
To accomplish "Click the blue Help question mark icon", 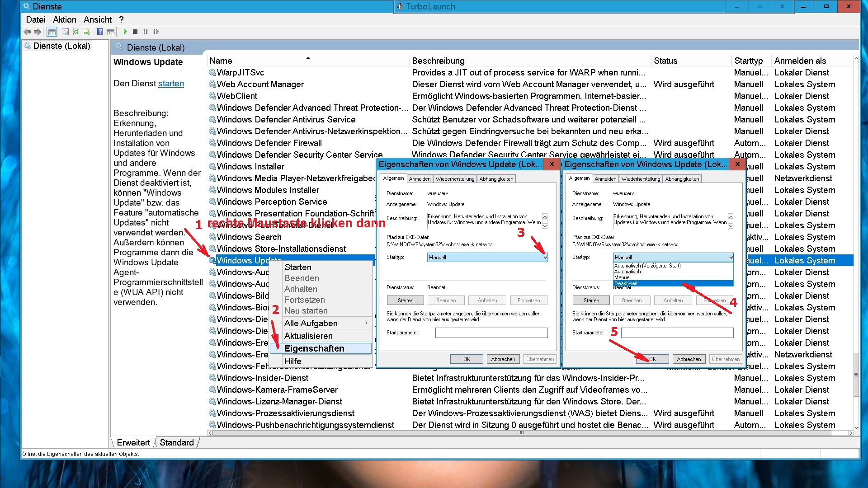I will click(100, 32).
